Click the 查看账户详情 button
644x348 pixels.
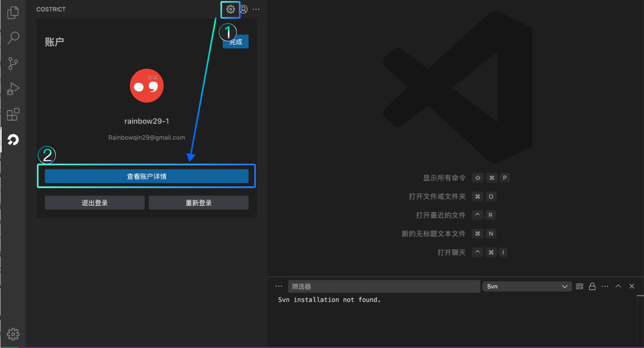point(147,176)
